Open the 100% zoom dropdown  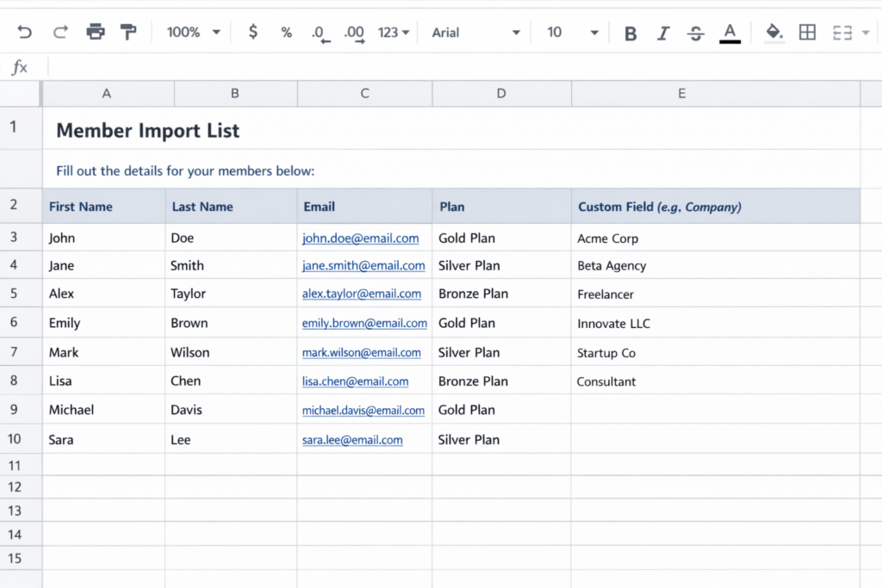pyautogui.click(x=193, y=32)
